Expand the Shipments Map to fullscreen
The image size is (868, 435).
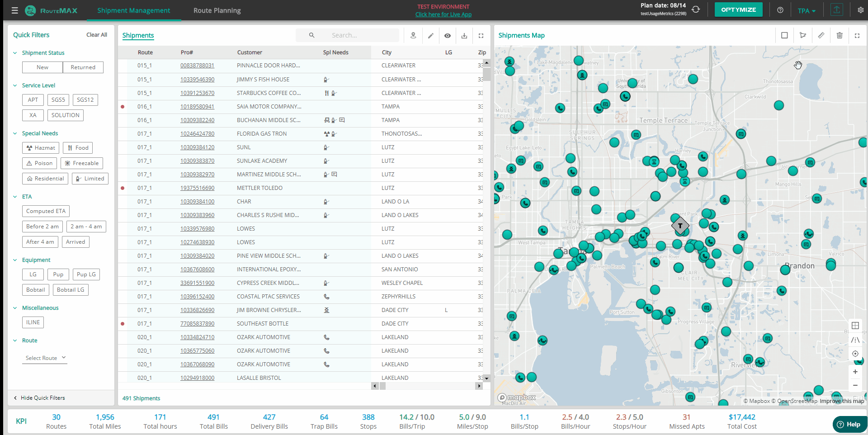tap(857, 35)
